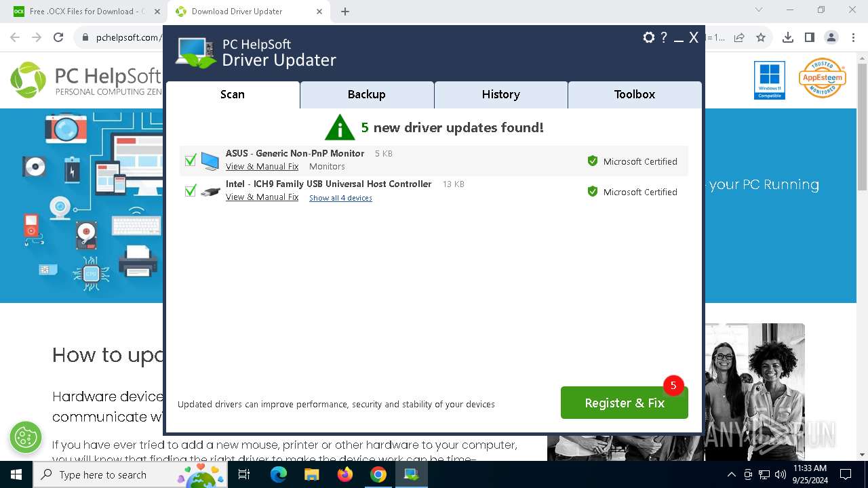Viewport: 868px width, 488px height.
Task: Open network settings in system tray
Action: click(x=764, y=474)
